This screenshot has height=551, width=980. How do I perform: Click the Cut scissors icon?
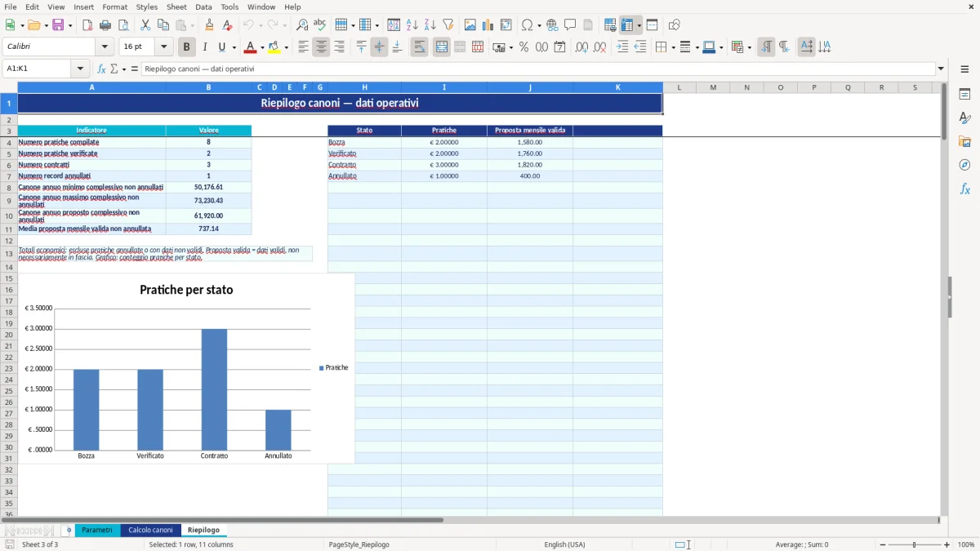145,25
